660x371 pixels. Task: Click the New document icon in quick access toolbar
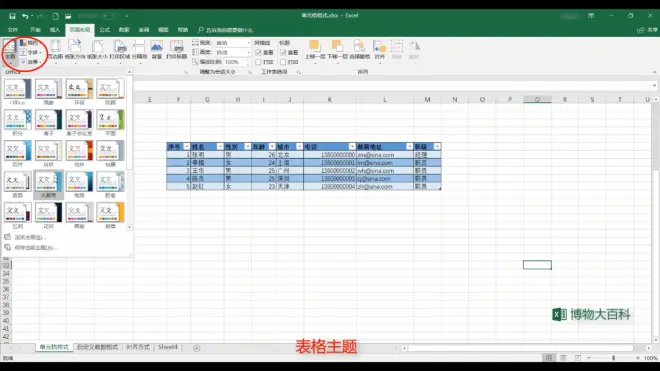(55, 16)
